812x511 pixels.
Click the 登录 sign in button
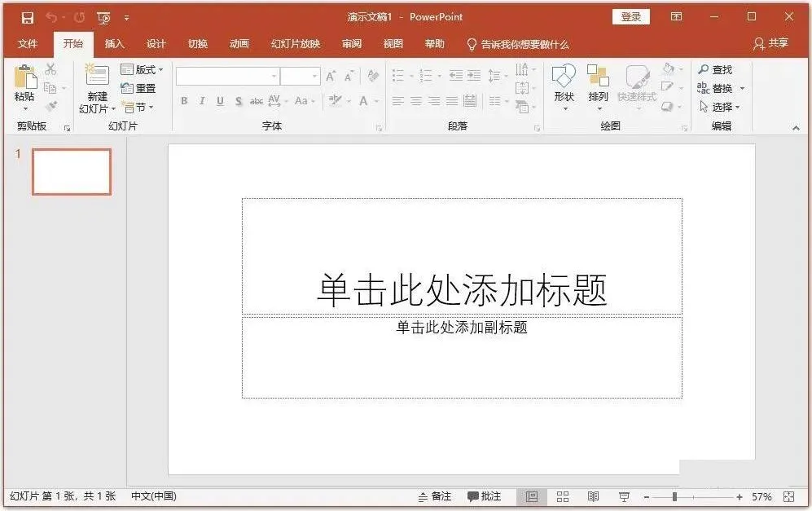(x=631, y=16)
